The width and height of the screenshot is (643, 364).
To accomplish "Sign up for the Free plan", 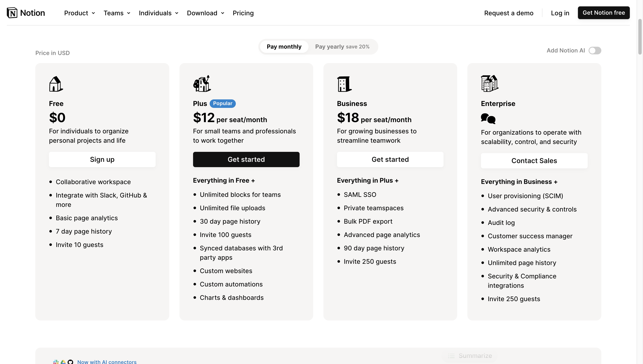I will 102,159.
